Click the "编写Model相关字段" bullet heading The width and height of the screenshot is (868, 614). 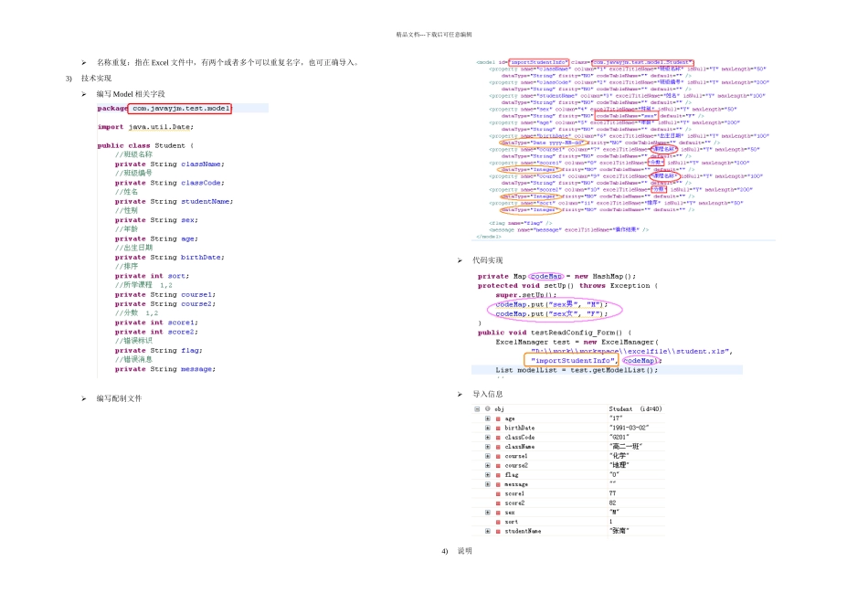pos(131,94)
